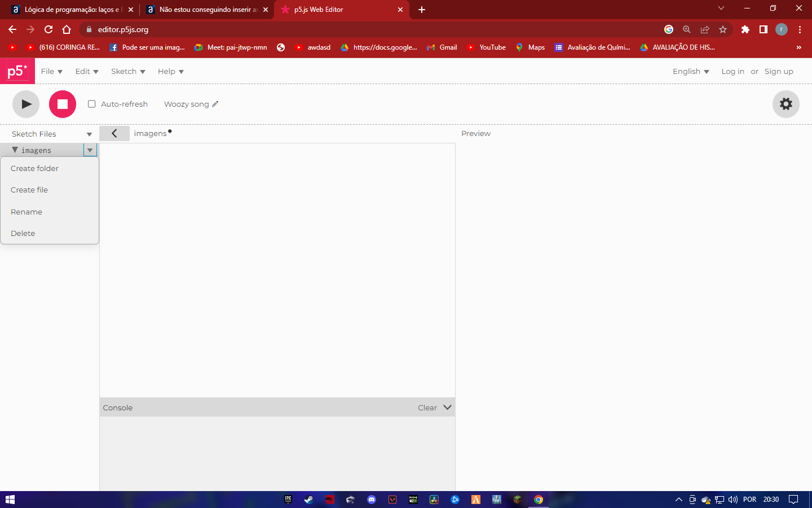Open the volume control in the tray
This screenshot has width=812, height=508.
point(733,500)
